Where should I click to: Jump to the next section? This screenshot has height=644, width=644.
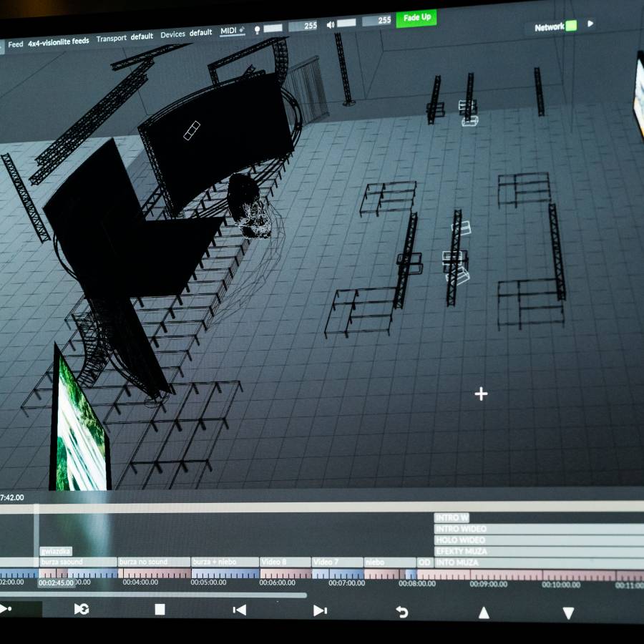point(320,610)
